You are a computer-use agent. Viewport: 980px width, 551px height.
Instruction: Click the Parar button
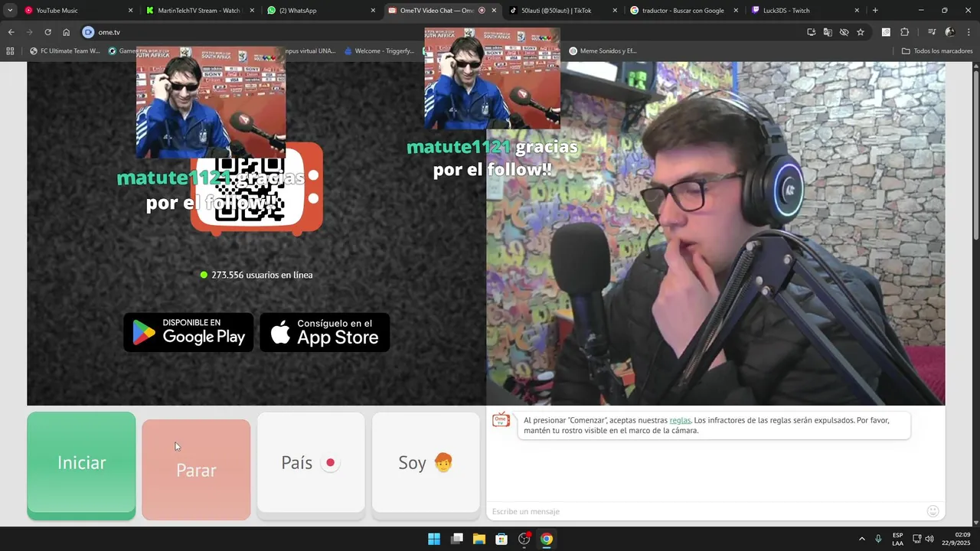click(196, 470)
